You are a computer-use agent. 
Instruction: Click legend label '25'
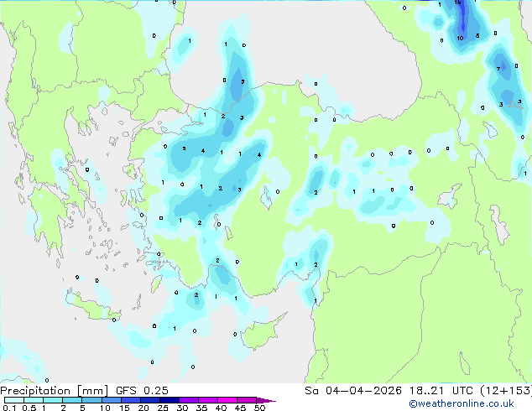click(x=163, y=408)
